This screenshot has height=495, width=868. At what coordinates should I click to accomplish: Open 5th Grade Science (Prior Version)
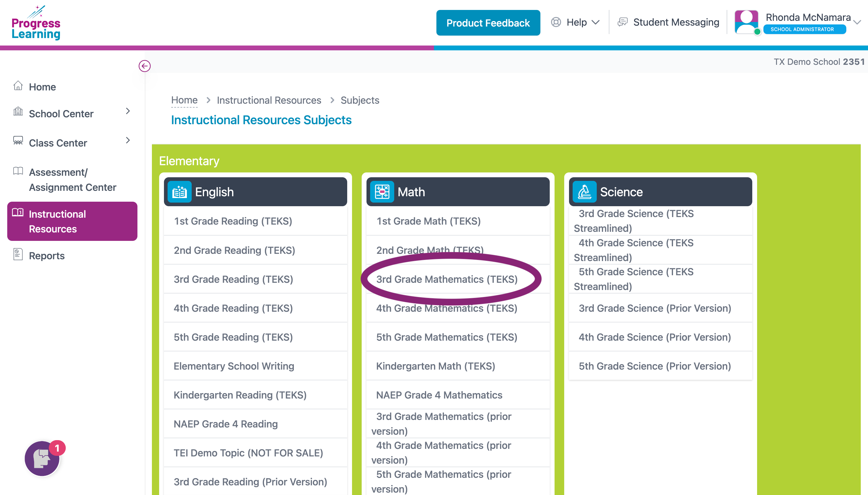(660, 366)
